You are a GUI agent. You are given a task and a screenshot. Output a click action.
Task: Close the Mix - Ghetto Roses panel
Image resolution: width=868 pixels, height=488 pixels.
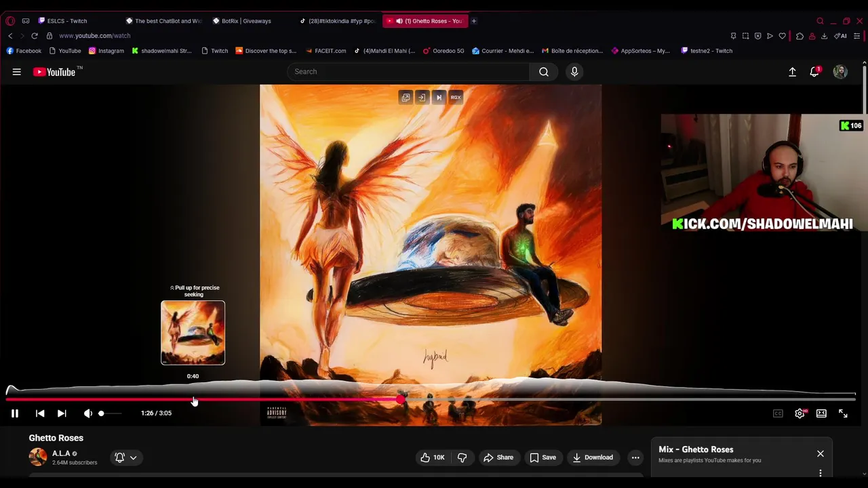tap(821, 453)
